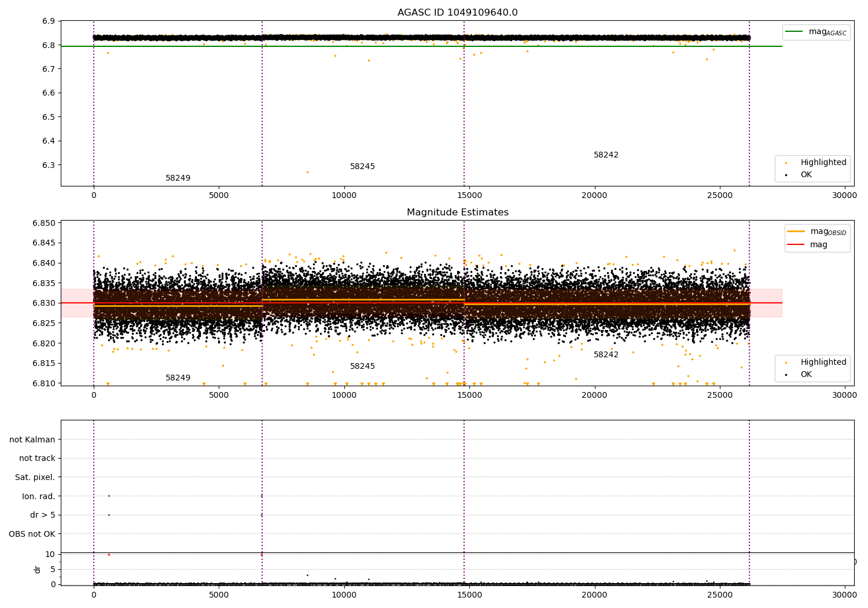868x608 pixels.
Task: Click the 6.830 y-tick on middle plot
Action: click(44, 303)
